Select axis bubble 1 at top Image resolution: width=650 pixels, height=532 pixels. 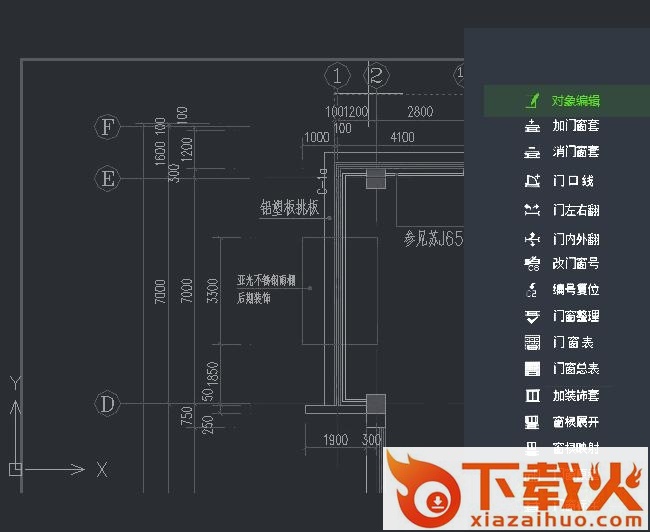[x=337, y=76]
